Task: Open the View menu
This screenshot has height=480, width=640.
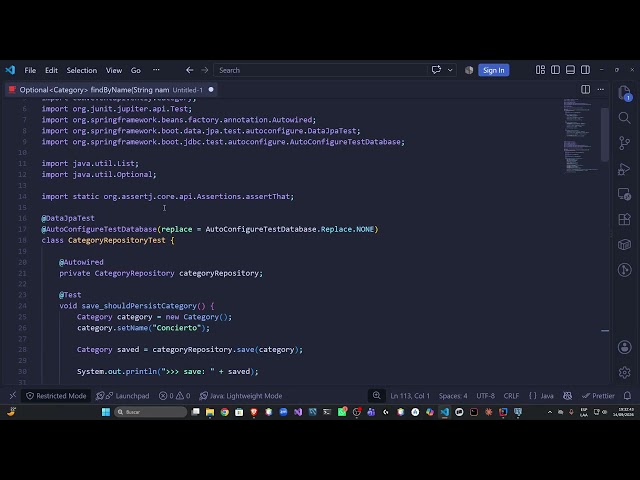Action: pos(114,70)
